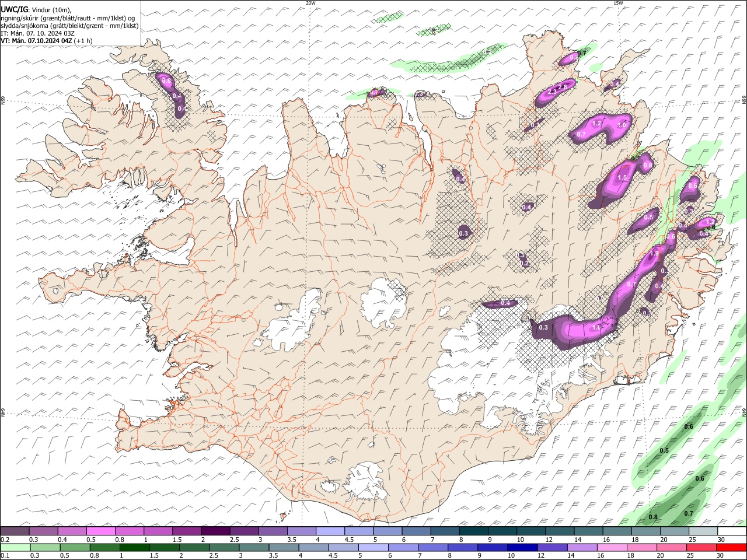Click the 'IT: Mán. 07. 10. 2024 03Z' line
Viewport: 747px width, 560px height.
click(x=38, y=33)
